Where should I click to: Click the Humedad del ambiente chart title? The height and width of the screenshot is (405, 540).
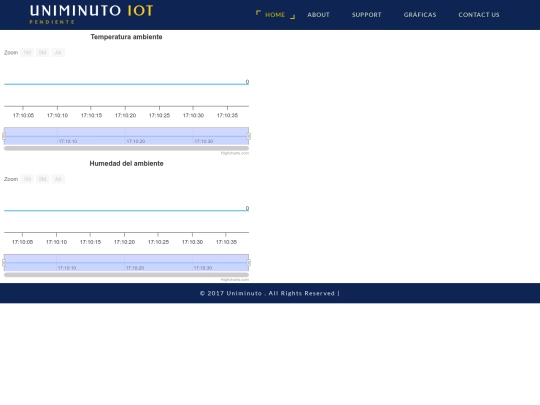(126, 164)
